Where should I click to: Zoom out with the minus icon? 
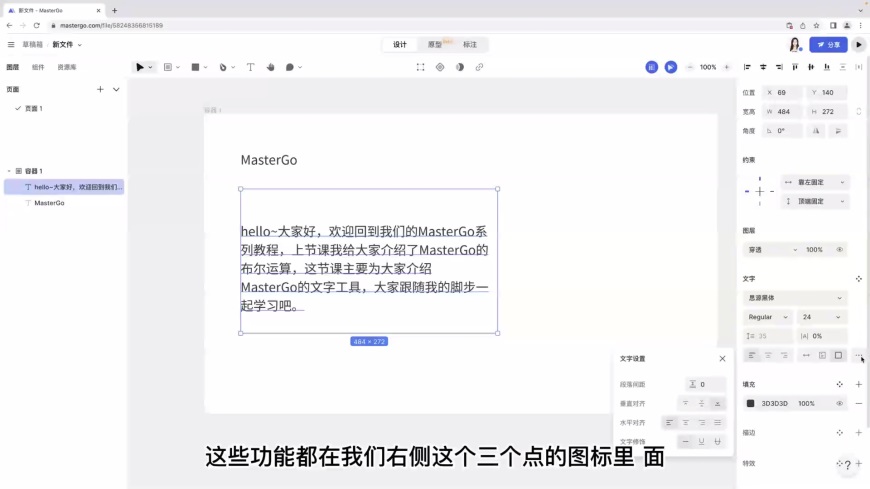[690, 67]
